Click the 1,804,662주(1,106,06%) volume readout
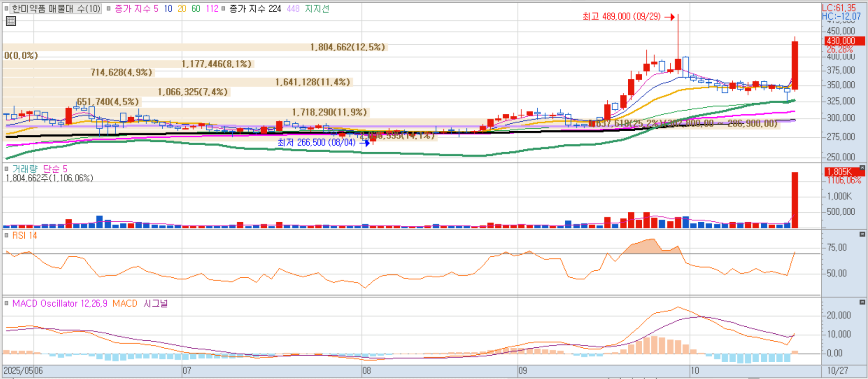 click(49, 178)
